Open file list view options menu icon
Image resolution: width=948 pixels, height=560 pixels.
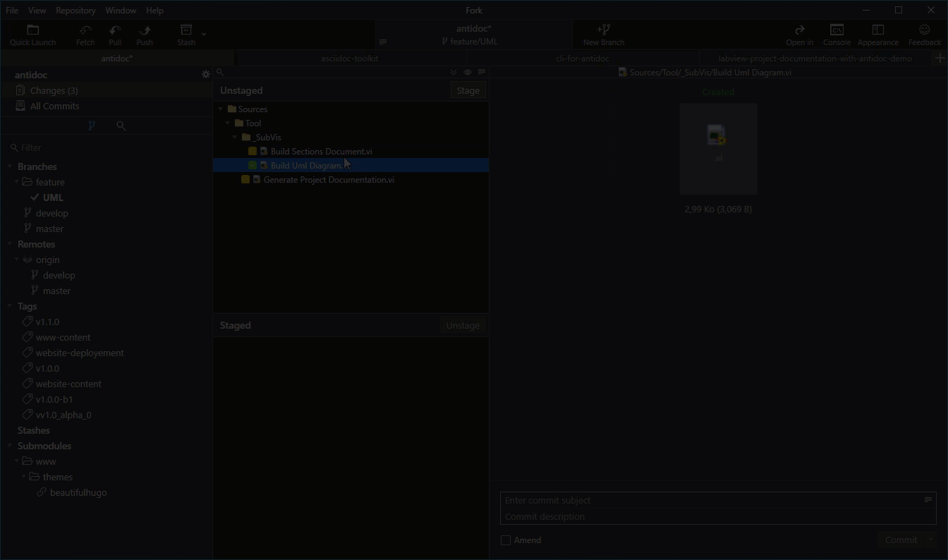coord(482,72)
